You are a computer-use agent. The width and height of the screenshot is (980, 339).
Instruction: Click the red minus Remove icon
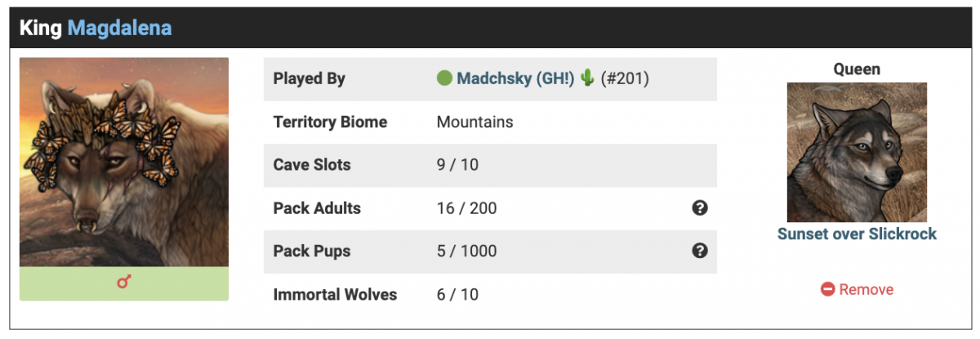pyautogui.click(x=827, y=289)
